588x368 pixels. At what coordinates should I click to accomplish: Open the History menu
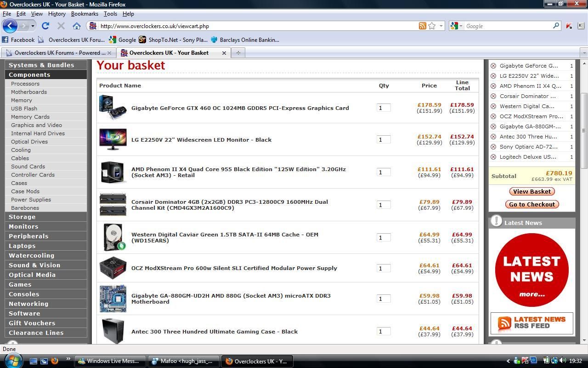pos(57,14)
